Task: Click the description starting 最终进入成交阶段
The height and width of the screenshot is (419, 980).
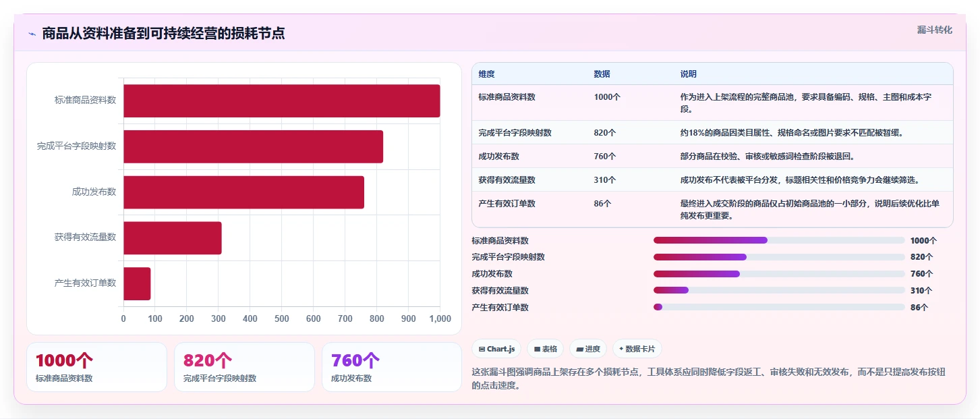Action: point(810,210)
